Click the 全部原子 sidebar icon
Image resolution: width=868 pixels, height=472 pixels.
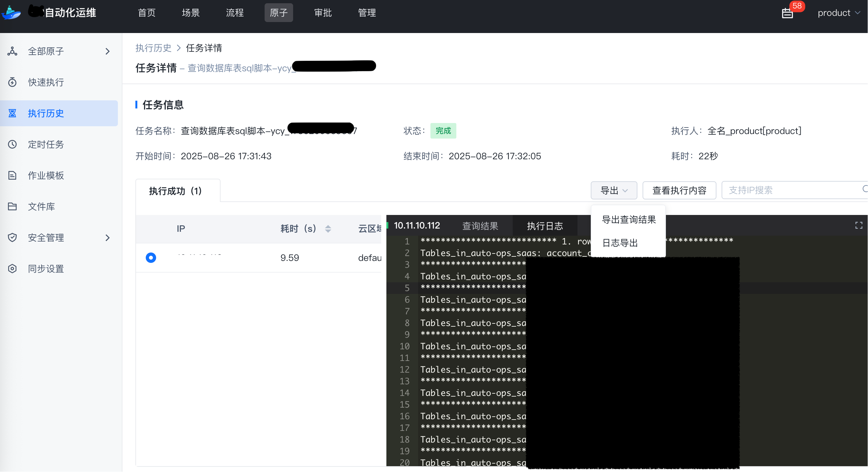pos(12,51)
